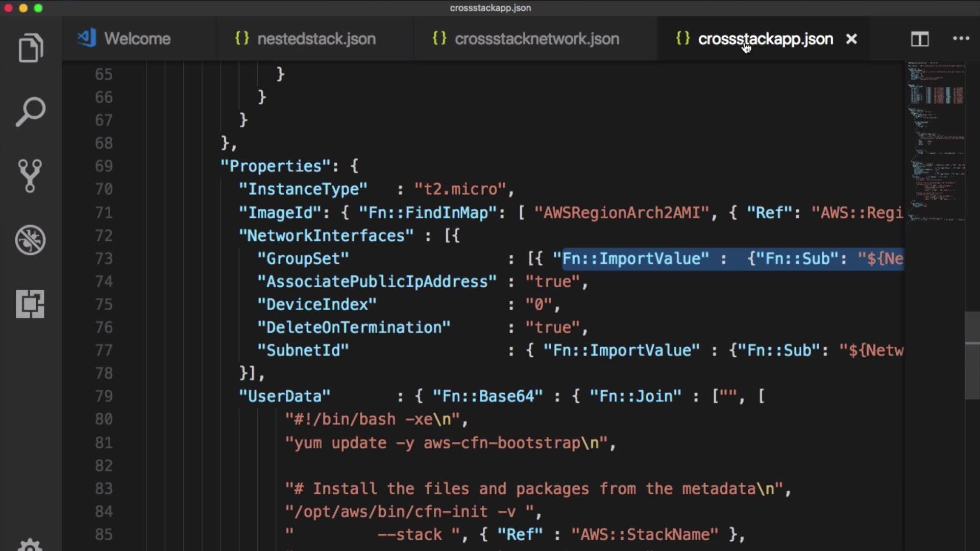980x551 pixels.
Task: Close the crossstackapp.json tab
Action: click(x=851, y=39)
